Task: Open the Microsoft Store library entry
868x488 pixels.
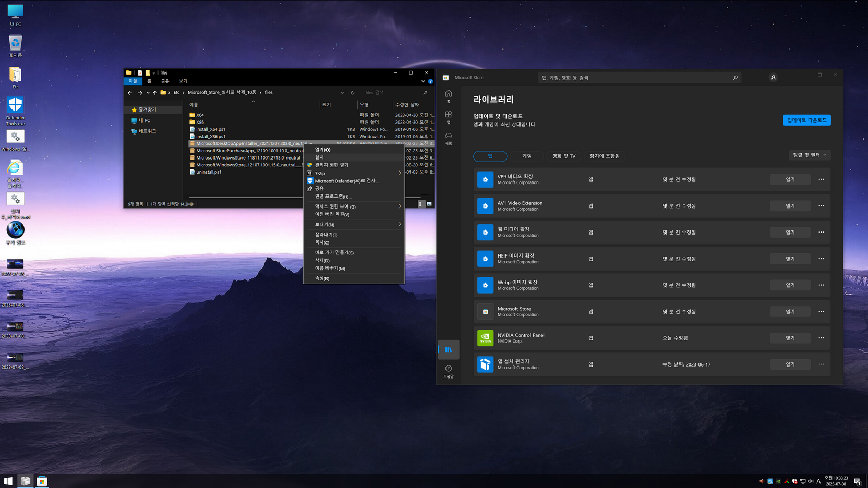Action: [790, 312]
